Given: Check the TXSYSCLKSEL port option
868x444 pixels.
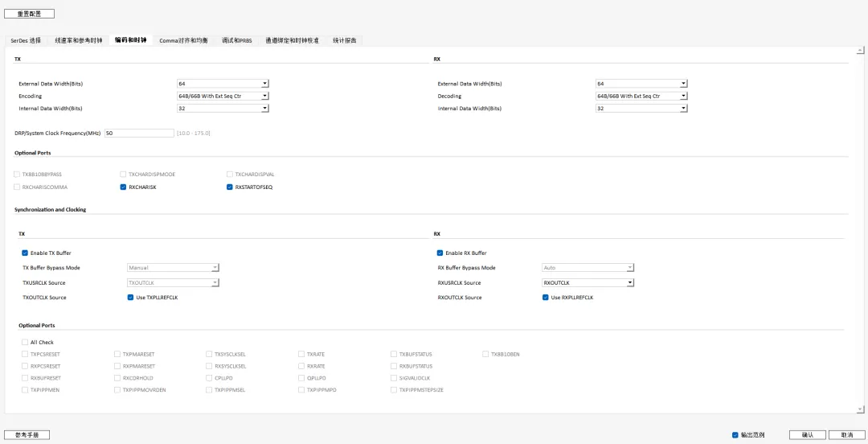Looking at the screenshot, I should pos(209,354).
